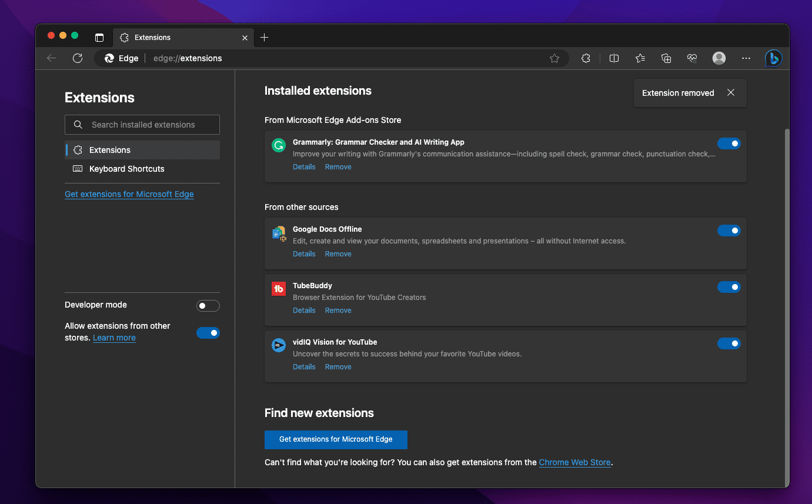Disable the Grammarly extension toggle
This screenshot has width=812, height=504.
pyautogui.click(x=729, y=143)
